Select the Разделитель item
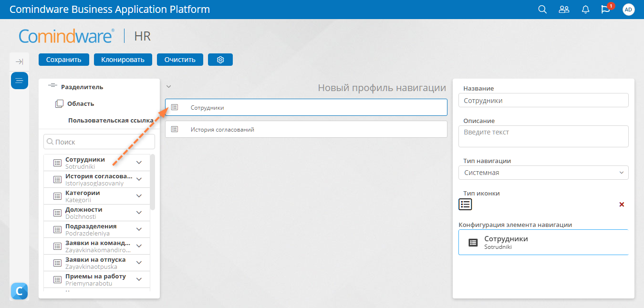 [82, 87]
